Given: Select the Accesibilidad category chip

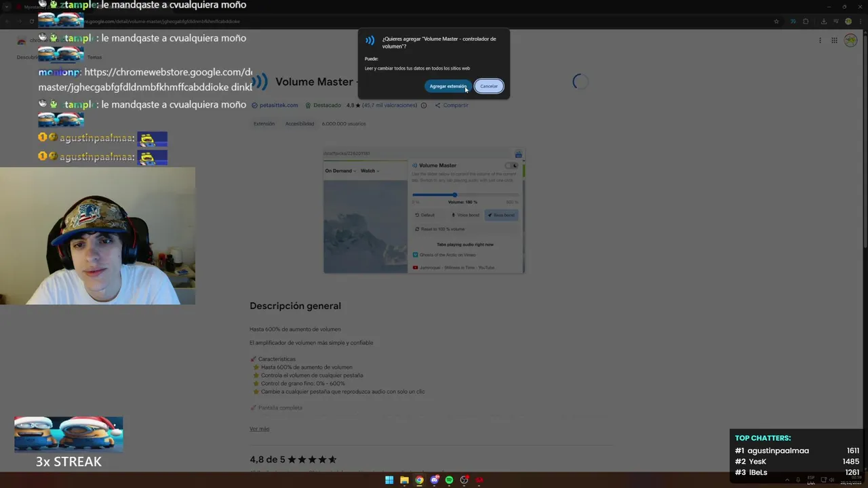Looking at the screenshot, I should (x=300, y=123).
